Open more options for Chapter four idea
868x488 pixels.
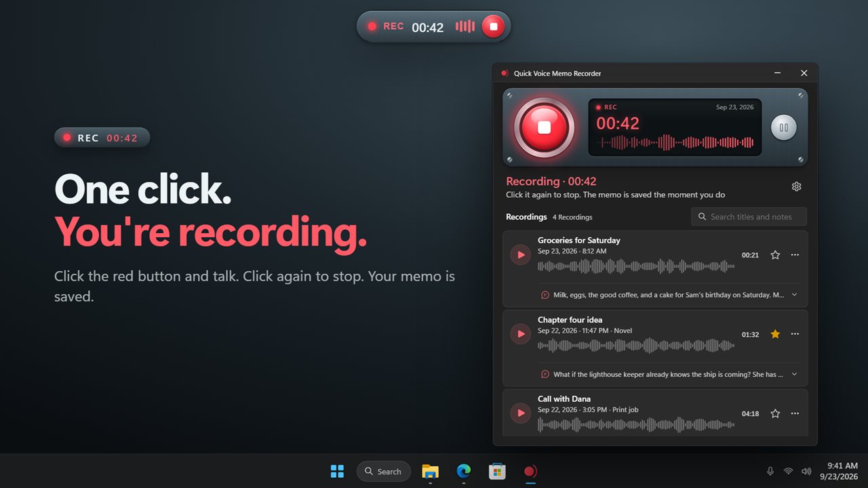tap(795, 334)
